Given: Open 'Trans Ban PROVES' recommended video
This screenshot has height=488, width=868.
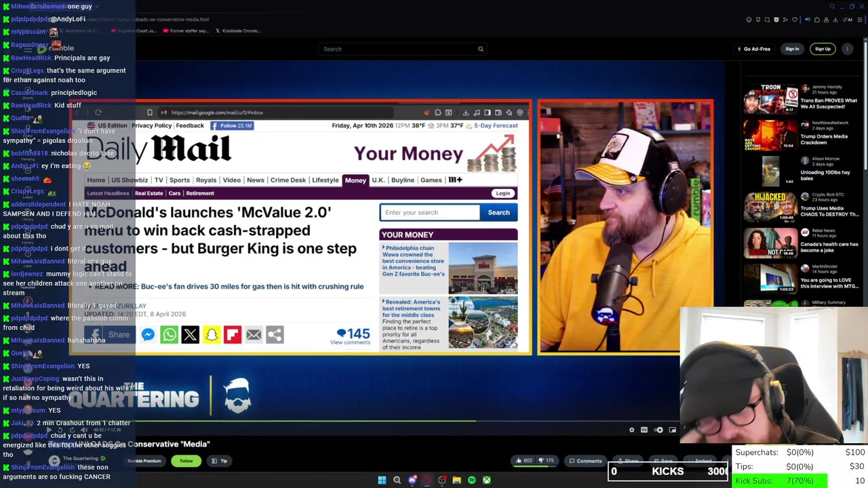Looking at the screenshot, I should pos(829,103).
